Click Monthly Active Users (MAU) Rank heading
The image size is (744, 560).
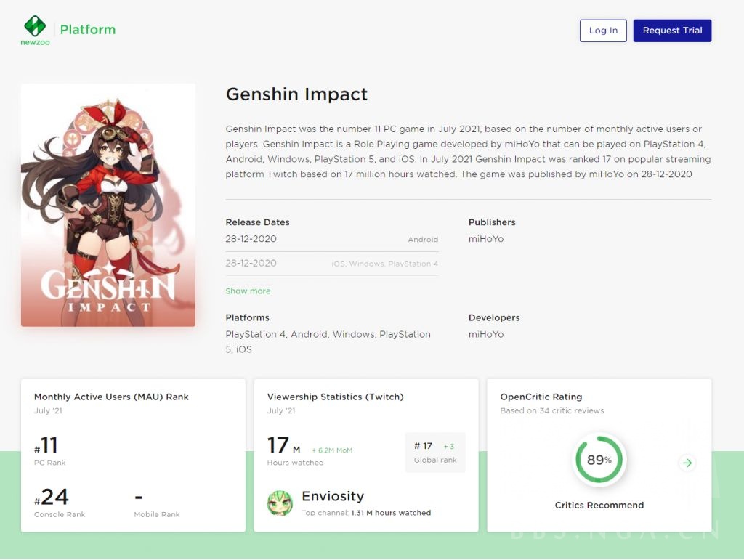click(x=111, y=397)
